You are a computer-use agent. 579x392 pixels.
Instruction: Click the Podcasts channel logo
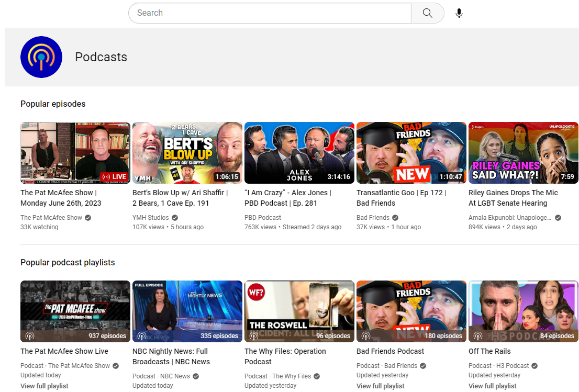41,57
